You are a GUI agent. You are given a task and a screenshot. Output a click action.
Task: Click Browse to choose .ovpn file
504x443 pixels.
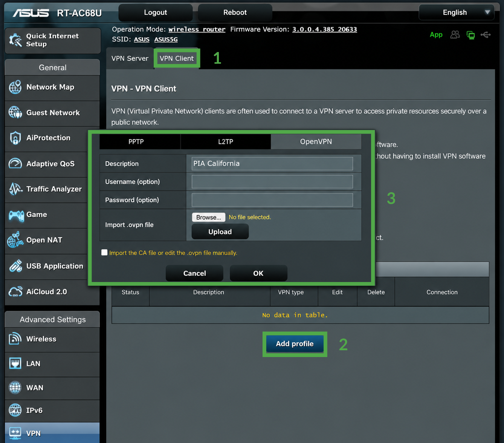coord(209,217)
